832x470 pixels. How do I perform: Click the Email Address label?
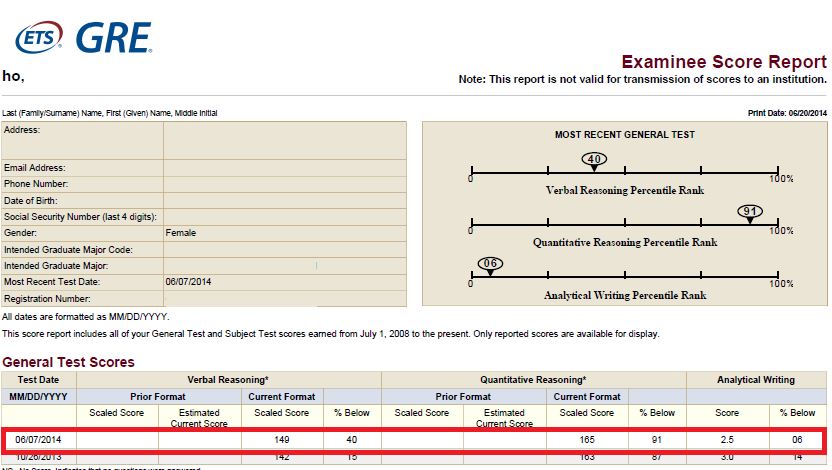[x=34, y=168]
